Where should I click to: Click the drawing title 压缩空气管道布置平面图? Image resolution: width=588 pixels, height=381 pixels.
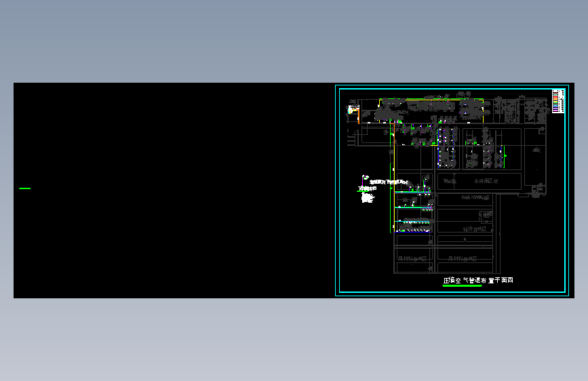478,280
